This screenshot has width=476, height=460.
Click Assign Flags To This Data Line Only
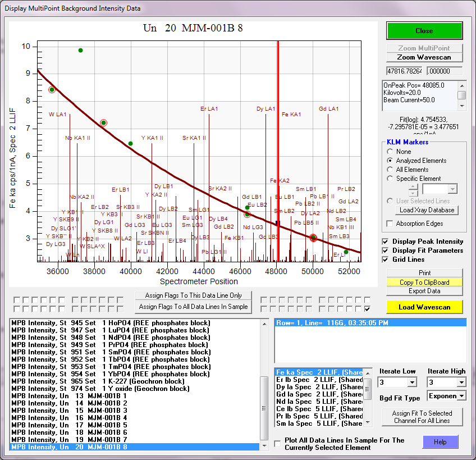pos(194,295)
